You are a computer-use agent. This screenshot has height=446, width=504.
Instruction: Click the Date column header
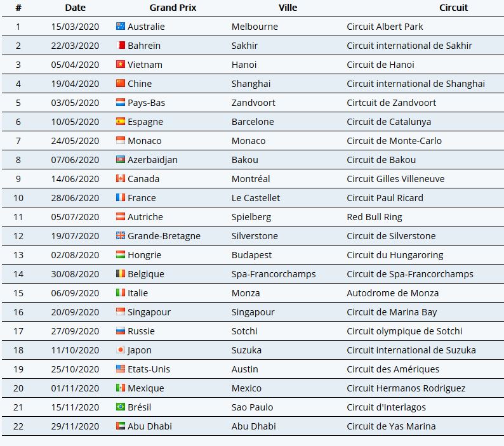pyautogui.click(x=75, y=8)
